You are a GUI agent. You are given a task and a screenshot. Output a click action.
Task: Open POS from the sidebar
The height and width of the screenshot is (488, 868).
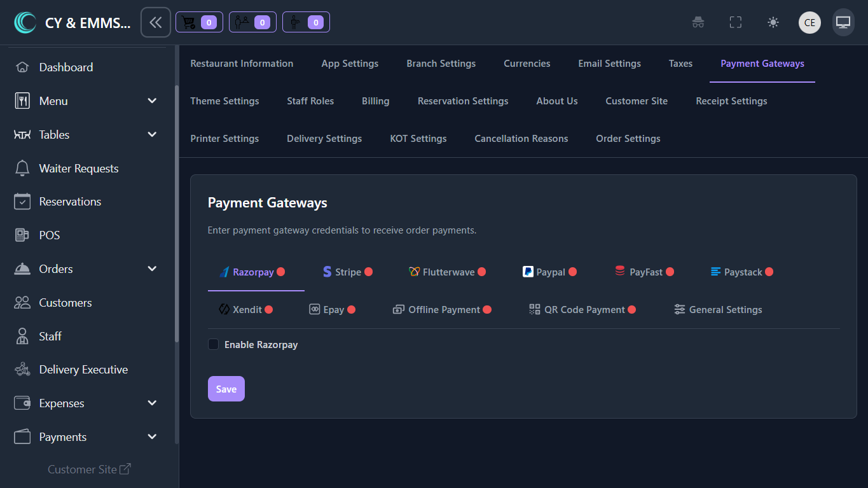[49, 235]
